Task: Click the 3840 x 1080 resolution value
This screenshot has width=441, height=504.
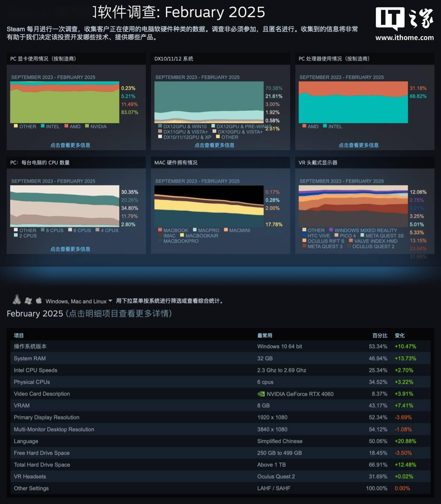Action: (x=272, y=429)
